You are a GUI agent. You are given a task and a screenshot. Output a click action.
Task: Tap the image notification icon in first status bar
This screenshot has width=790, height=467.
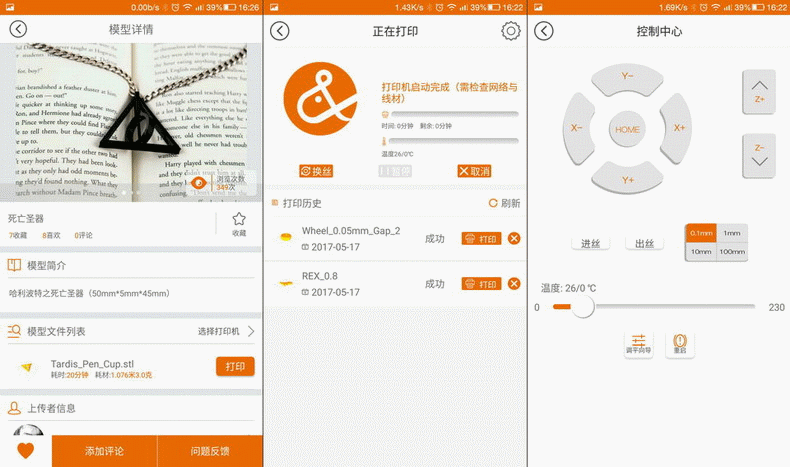(10, 8)
